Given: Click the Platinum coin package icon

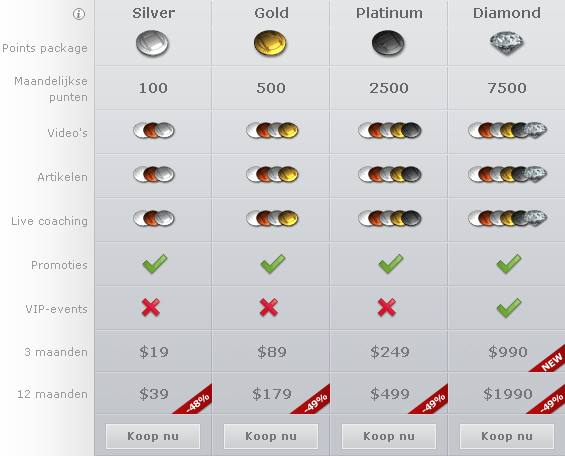Looking at the screenshot, I should point(388,44).
